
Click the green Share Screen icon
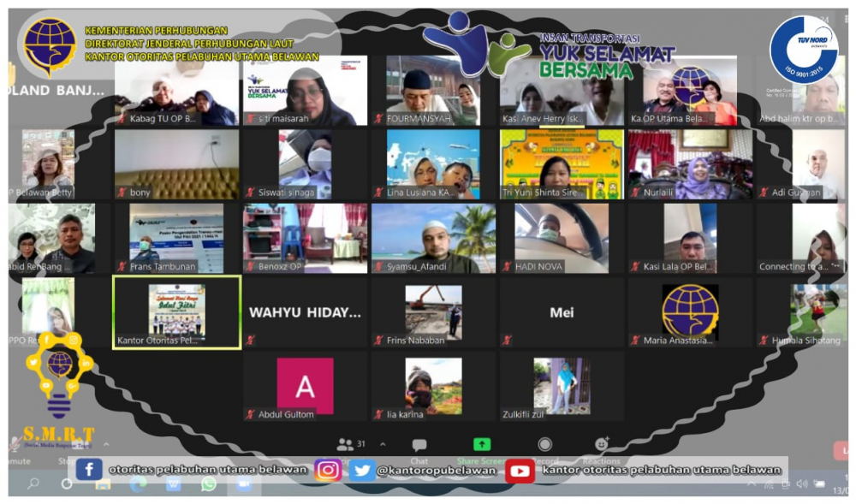[x=481, y=445]
